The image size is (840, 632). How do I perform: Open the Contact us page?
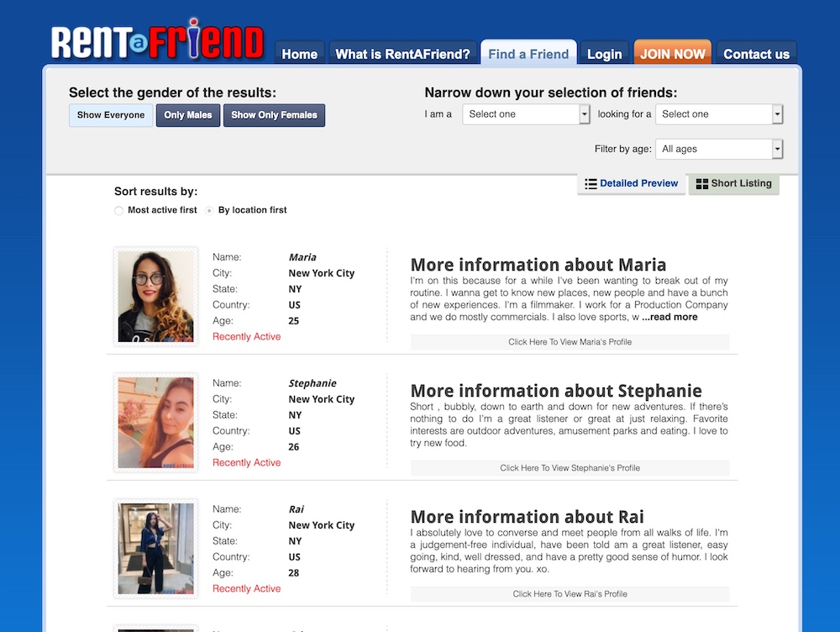click(756, 53)
